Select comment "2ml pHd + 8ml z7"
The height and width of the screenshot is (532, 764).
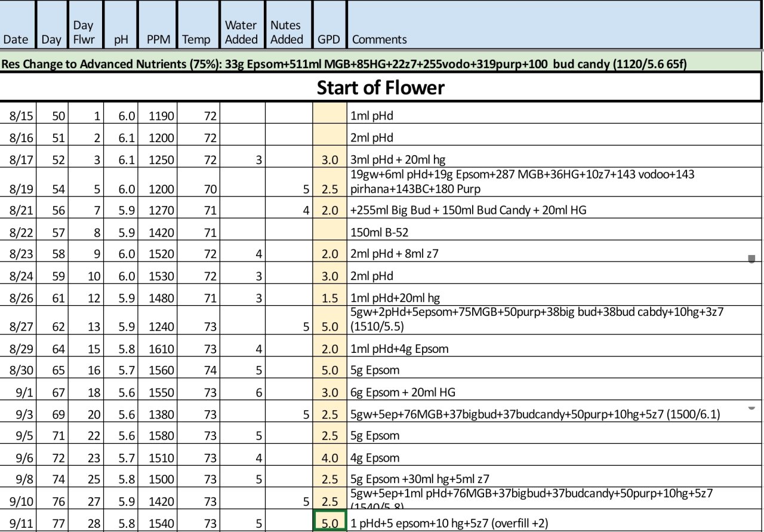click(396, 254)
